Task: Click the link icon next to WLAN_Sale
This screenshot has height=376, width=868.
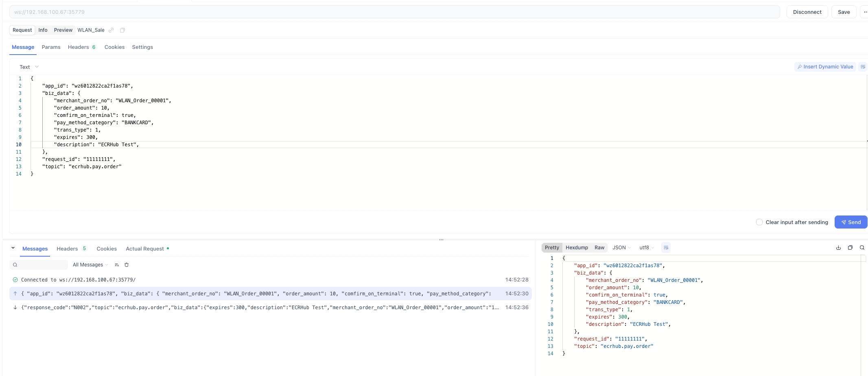Action: click(111, 30)
